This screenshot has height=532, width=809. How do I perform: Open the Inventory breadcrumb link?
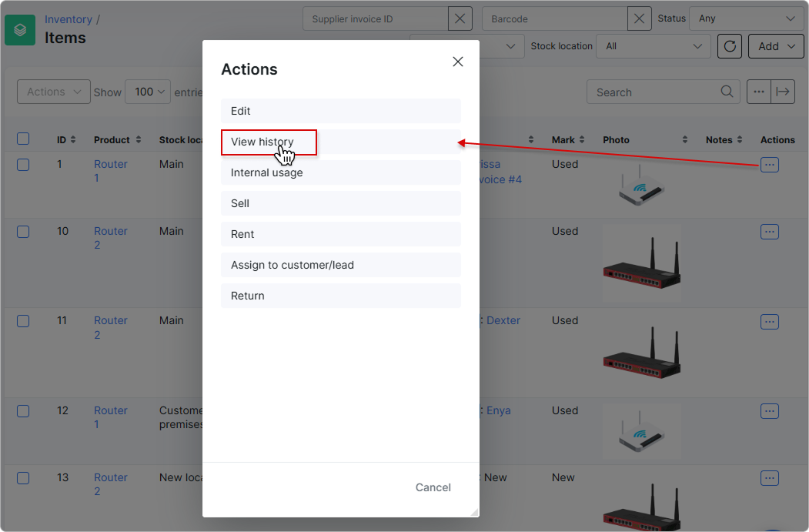68,19
